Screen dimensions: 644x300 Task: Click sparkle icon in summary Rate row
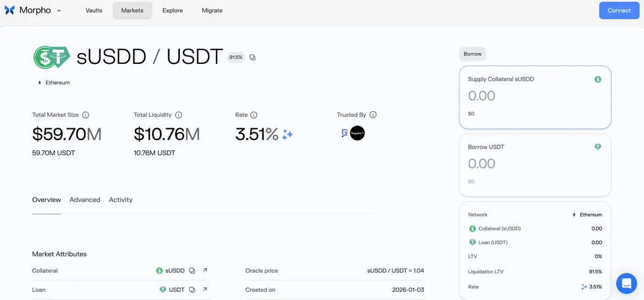[x=584, y=287]
